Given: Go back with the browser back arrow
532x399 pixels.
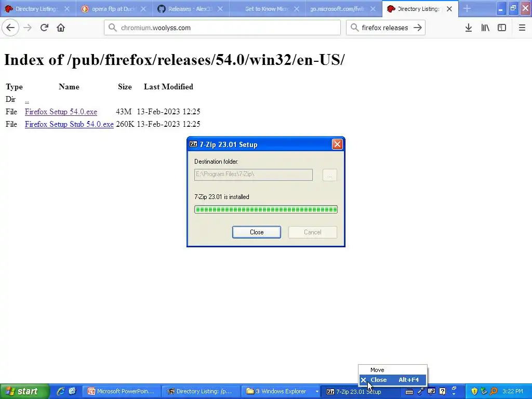Looking at the screenshot, I should pos(10,28).
